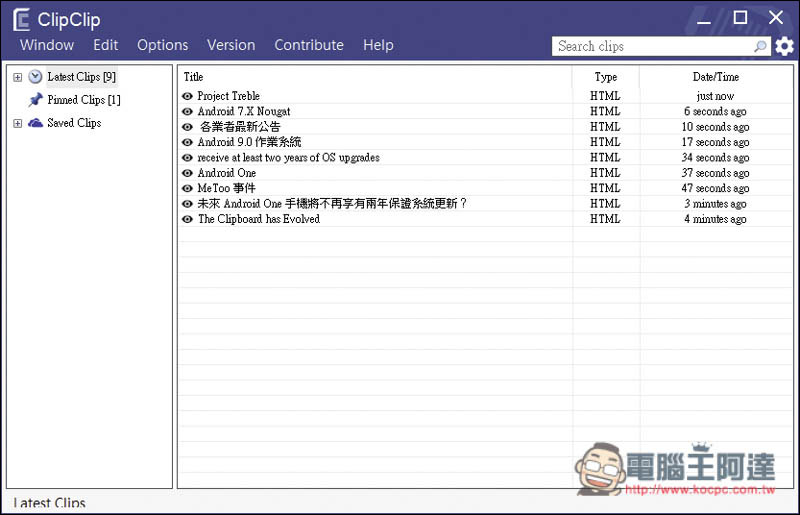
Task: Toggle eye icon for Android 7.X Nougat
Action: tap(187, 111)
